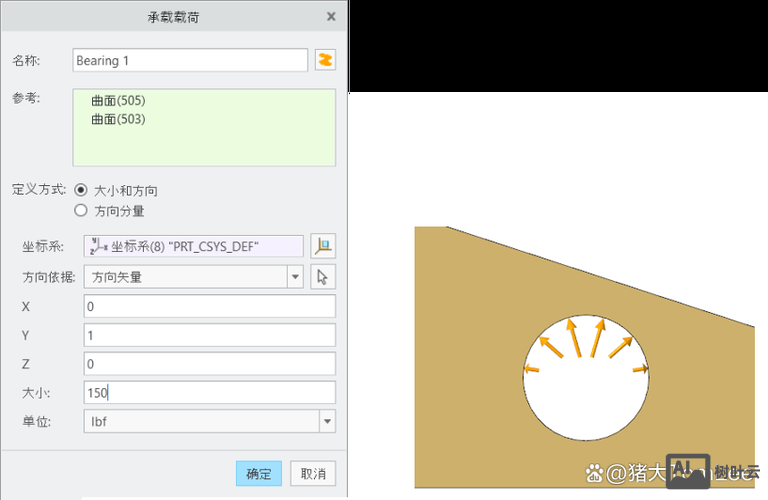Select 曲面(503) in the reference list
The image size is (768, 500).
(x=118, y=119)
